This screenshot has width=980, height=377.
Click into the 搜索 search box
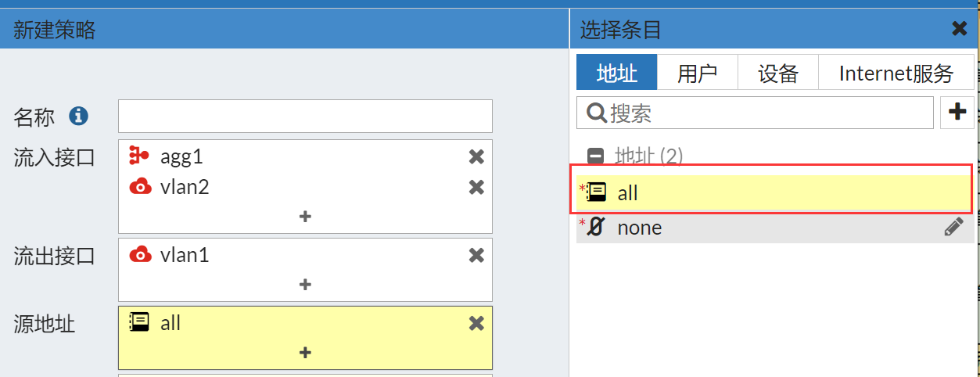(x=755, y=113)
